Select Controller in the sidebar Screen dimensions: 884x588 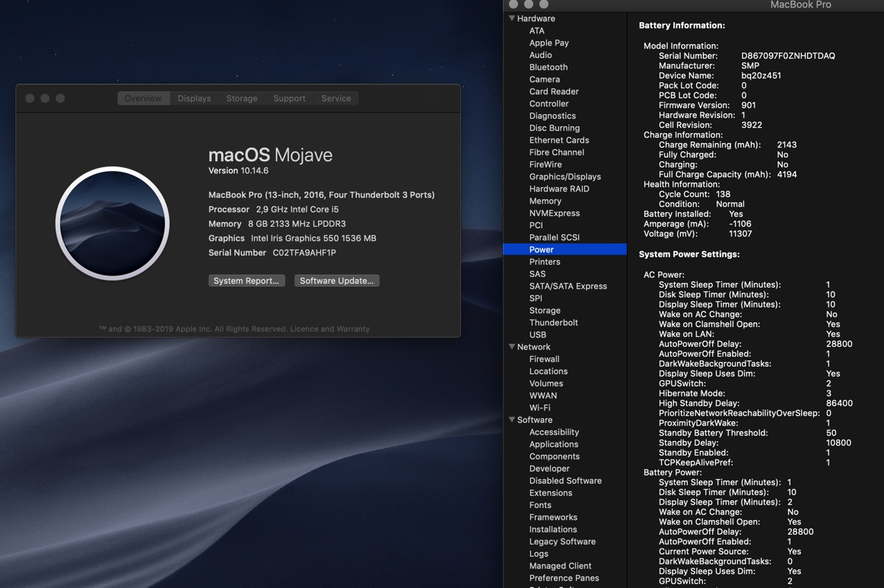[549, 103]
